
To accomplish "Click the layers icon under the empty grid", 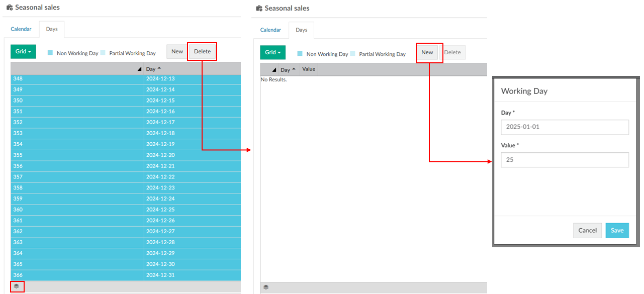I will point(266,287).
